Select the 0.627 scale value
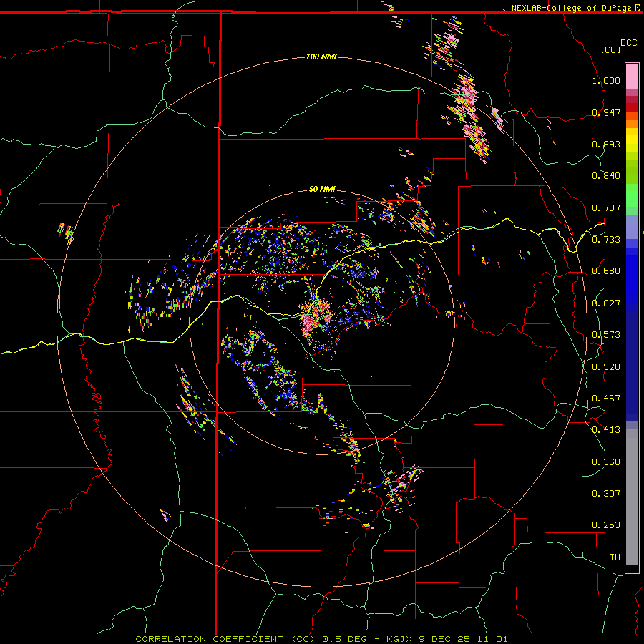The image size is (644, 644). coord(606,303)
